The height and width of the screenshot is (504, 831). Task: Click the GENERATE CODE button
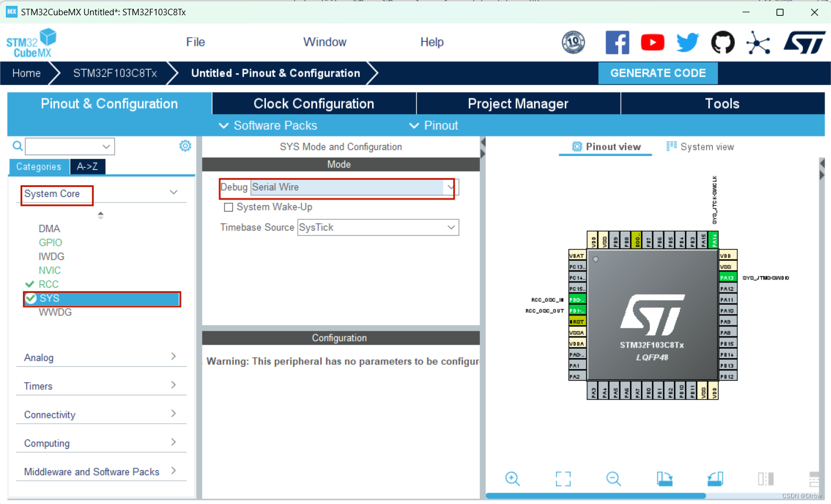click(x=658, y=73)
